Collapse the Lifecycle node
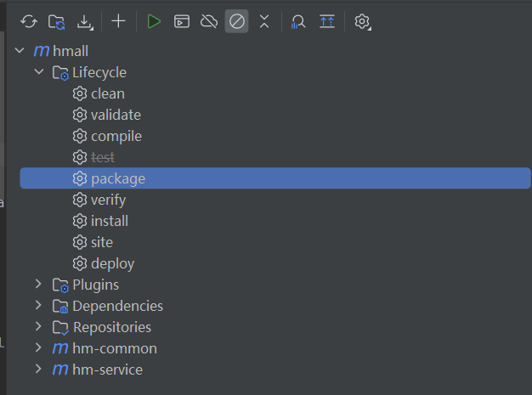 click(x=39, y=72)
